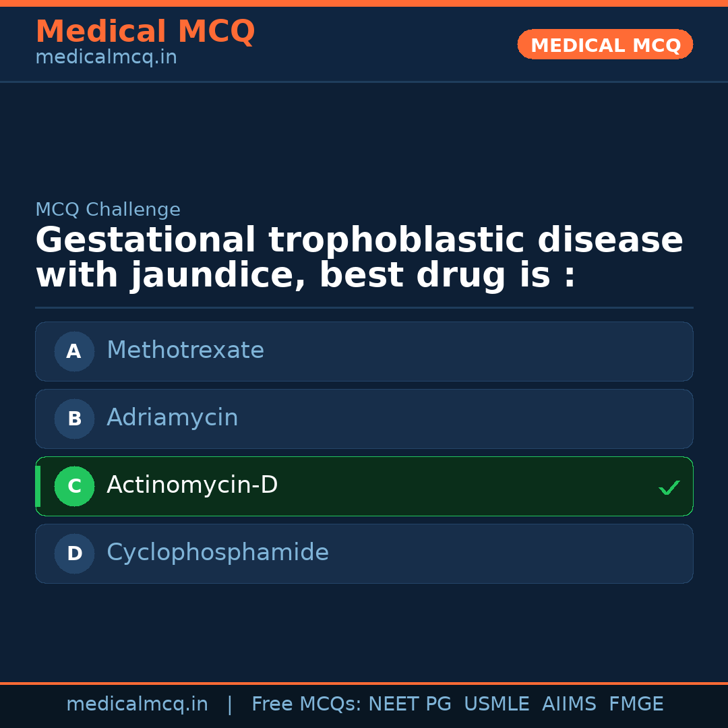The height and width of the screenshot is (728, 728).
Task: Click the green letter C circle
Action: [74, 486]
